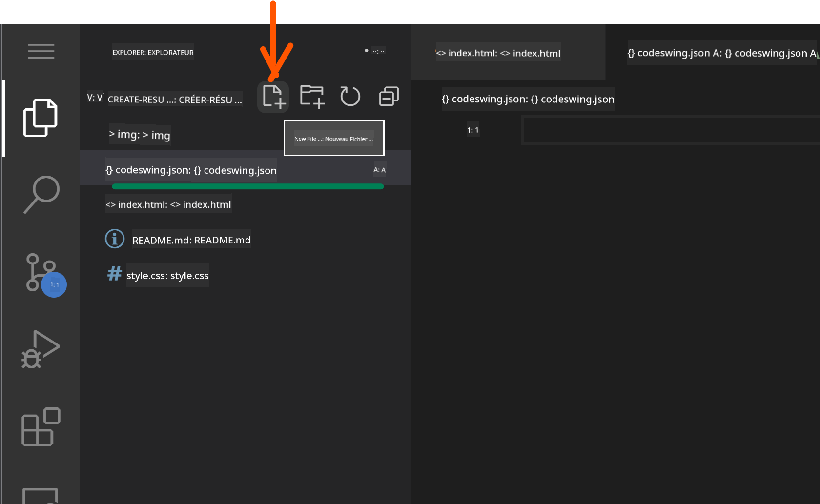Expand the img folder

click(x=140, y=135)
